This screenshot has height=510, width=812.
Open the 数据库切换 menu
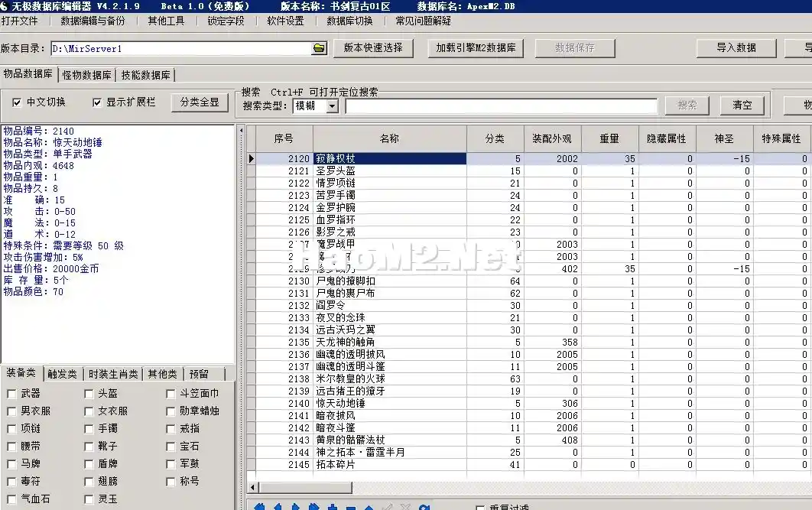coord(349,21)
